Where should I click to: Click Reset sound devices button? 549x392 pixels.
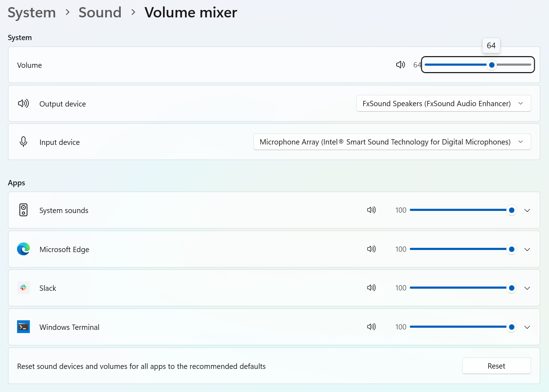click(x=496, y=366)
